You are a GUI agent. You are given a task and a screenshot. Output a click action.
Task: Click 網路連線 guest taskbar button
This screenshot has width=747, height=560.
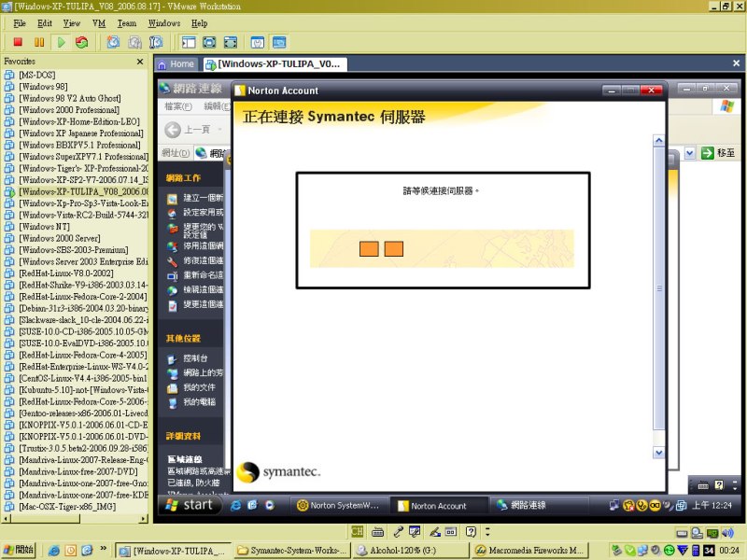coord(539,506)
